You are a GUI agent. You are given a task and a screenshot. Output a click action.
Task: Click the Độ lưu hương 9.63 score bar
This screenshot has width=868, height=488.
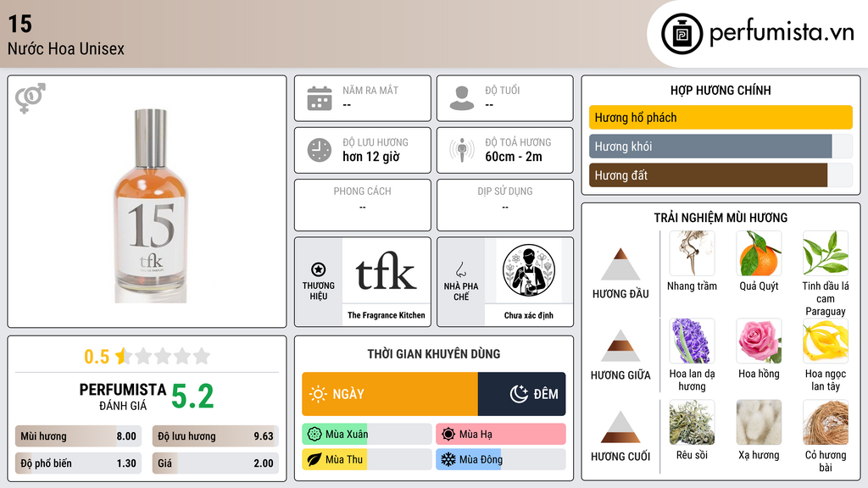215,436
